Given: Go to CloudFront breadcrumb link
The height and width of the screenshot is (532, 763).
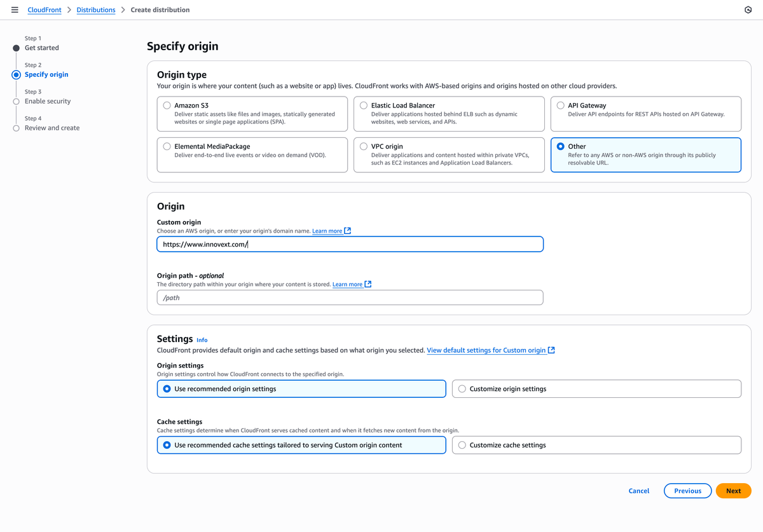Looking at the screenshot, I should click(45, 10).
